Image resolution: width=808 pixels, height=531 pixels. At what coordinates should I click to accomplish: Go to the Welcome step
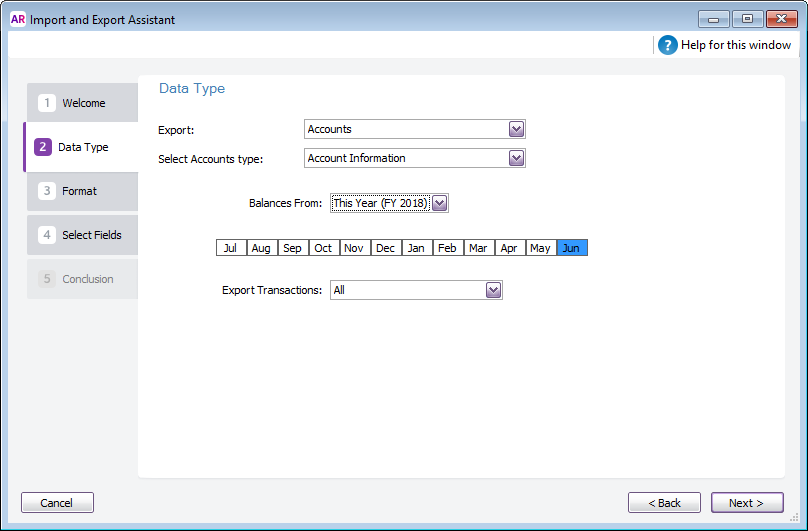pos(83,103)
